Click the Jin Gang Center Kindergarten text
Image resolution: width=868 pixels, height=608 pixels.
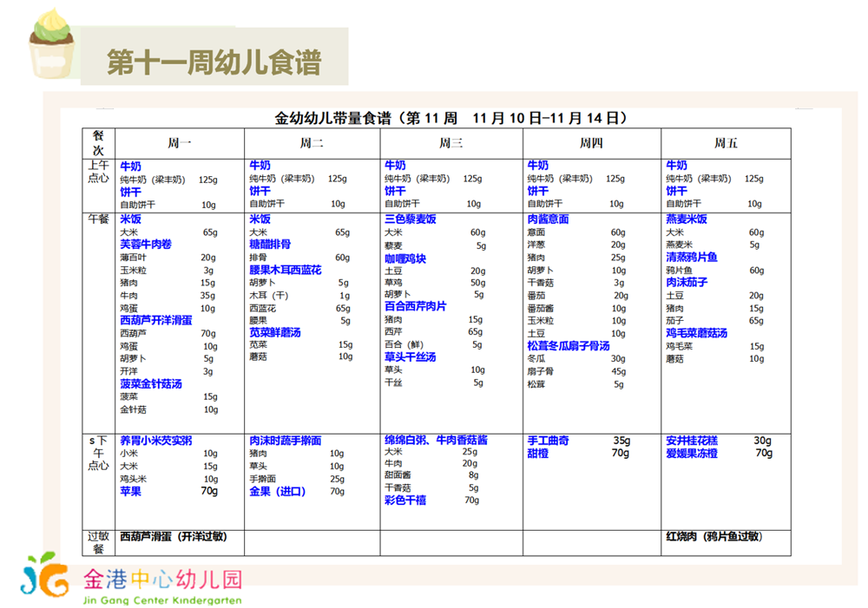coord(162,598)
